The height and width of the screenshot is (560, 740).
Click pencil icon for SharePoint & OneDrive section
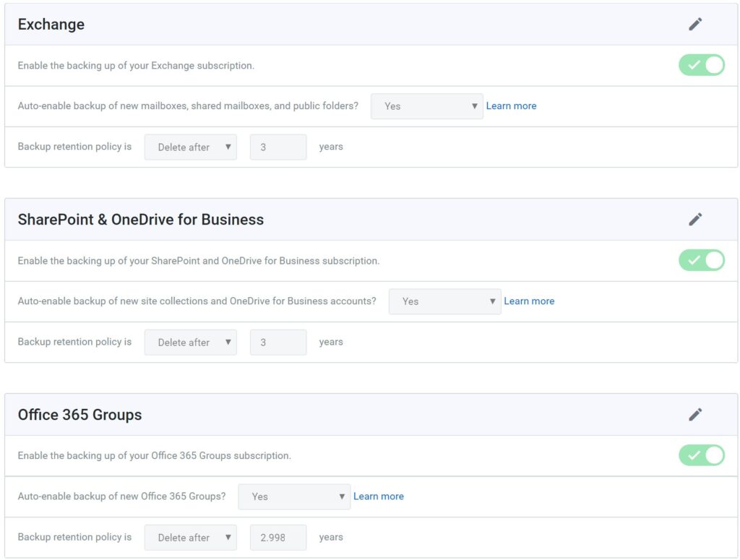pos(695,220)
